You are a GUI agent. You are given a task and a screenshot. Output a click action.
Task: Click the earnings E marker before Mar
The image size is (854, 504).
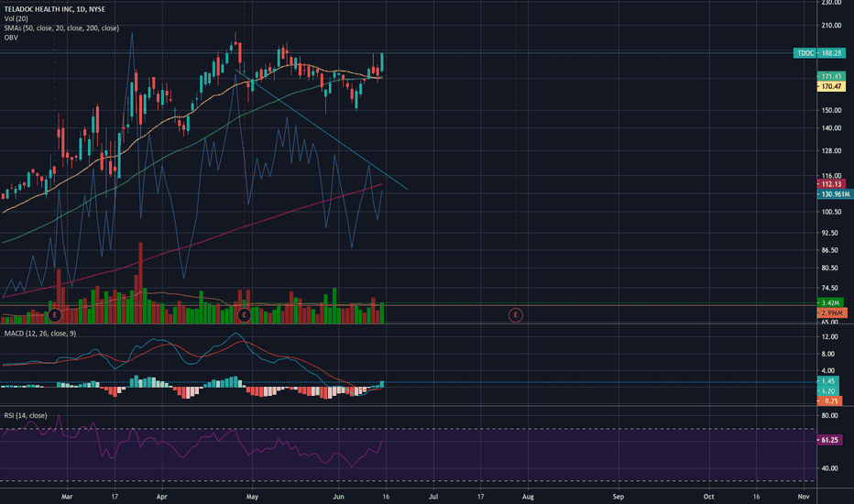(x=54, y=315)
